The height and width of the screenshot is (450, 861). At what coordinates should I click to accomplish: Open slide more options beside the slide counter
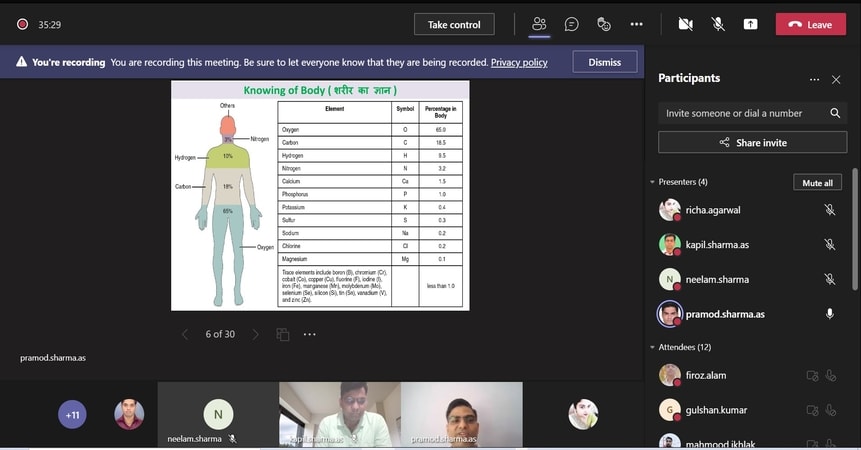coord(310,334)
